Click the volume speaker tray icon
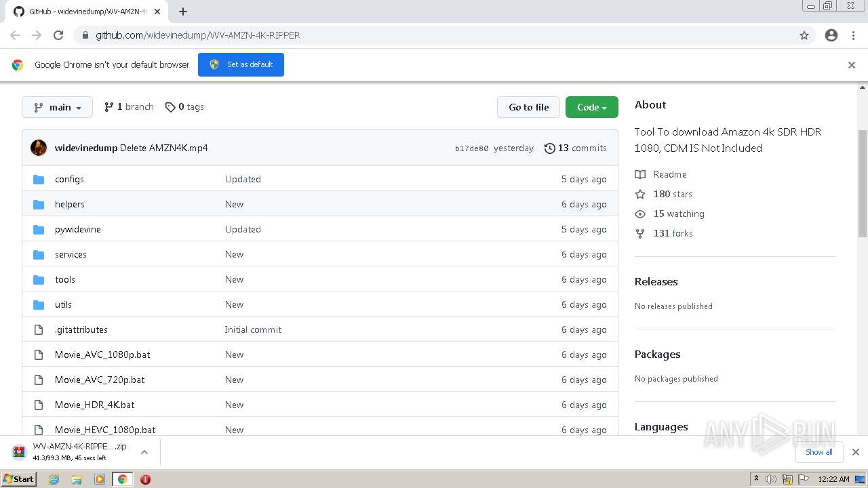Viewport: 868px width, 488px height. pos(771,479)
